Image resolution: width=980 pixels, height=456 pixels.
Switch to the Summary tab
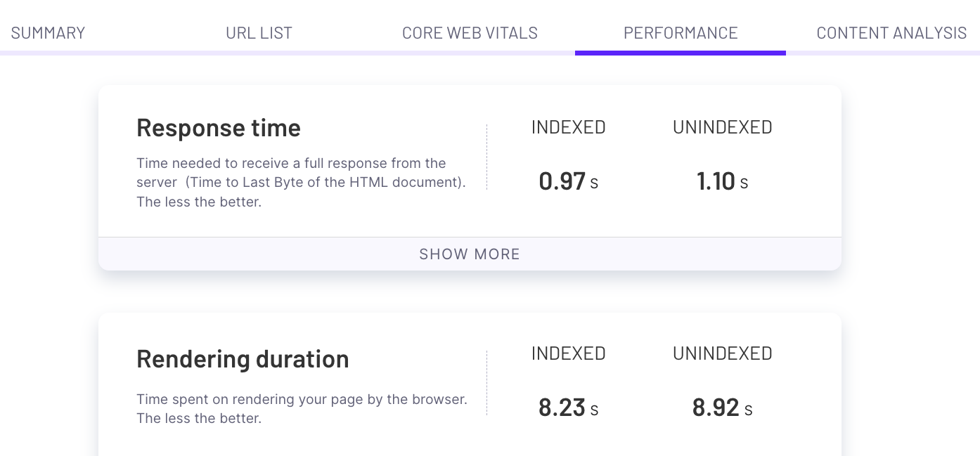pos(48,33)
